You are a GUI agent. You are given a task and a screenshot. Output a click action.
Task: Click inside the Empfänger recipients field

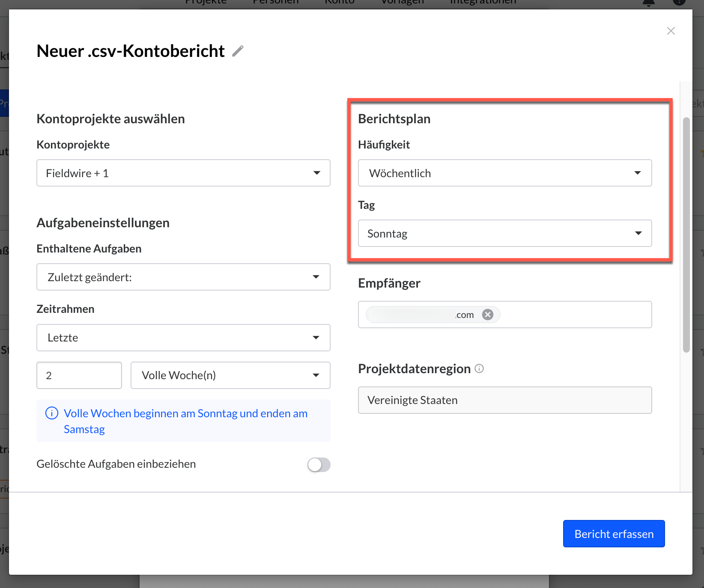coord(574,315)
